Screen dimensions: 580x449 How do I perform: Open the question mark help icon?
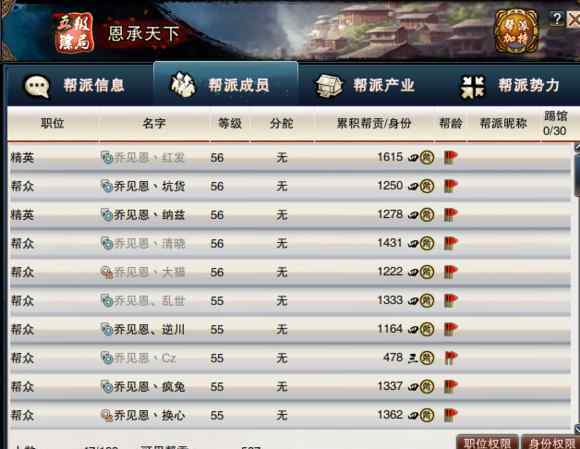557,18
